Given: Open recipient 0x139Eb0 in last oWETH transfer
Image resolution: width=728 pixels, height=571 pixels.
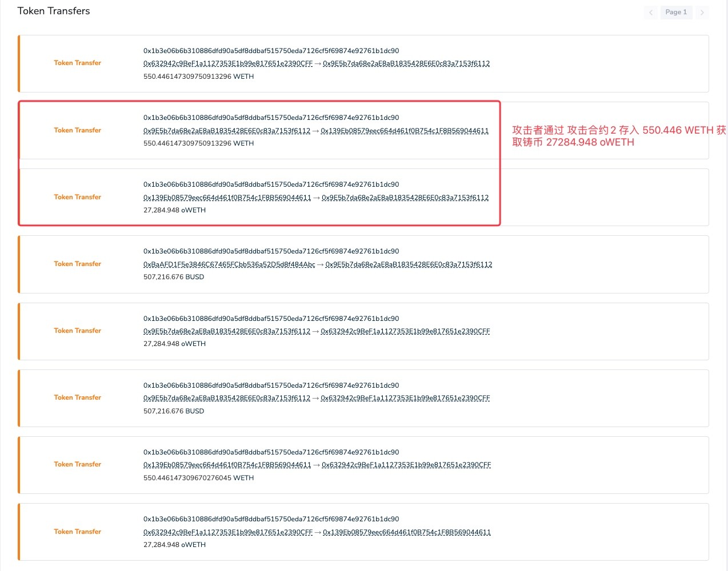Looking at the screenshot, I should 407,532.
